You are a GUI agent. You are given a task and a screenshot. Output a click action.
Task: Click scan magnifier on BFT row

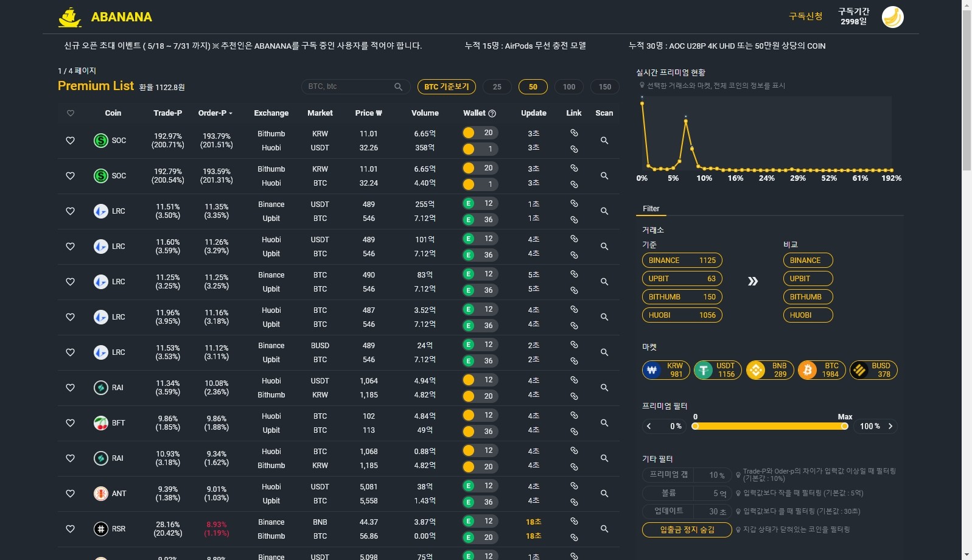[604, 423]
